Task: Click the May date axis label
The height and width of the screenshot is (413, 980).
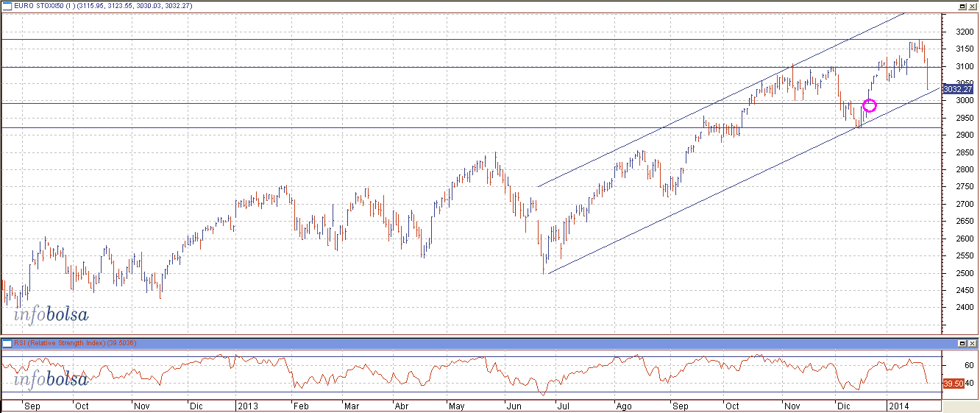Action: click(456, 406)
